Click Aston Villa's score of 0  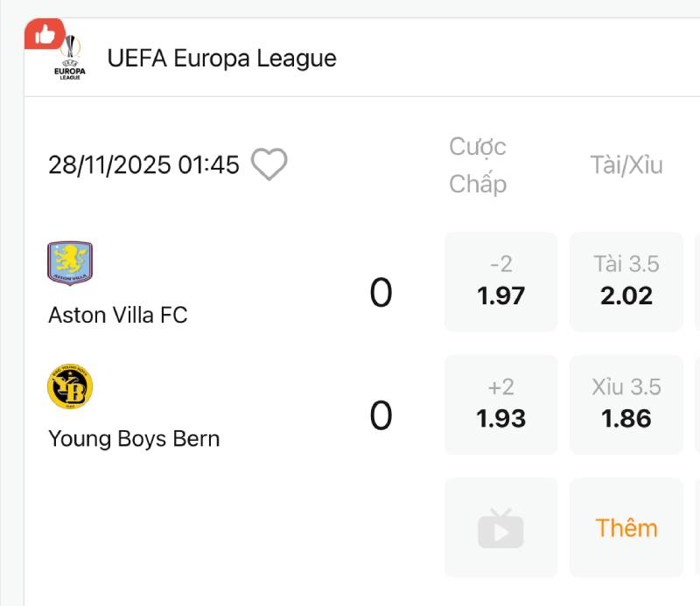click(381, 293)
